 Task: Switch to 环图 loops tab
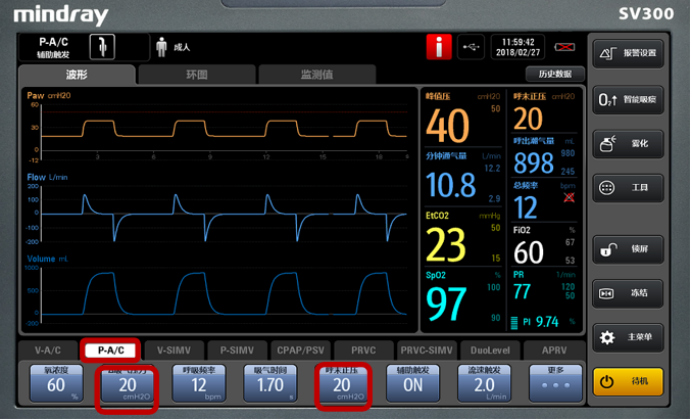(x=197, y=75)
